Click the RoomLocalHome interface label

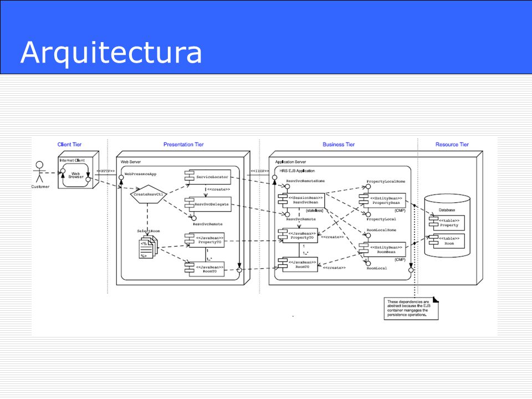381,229
